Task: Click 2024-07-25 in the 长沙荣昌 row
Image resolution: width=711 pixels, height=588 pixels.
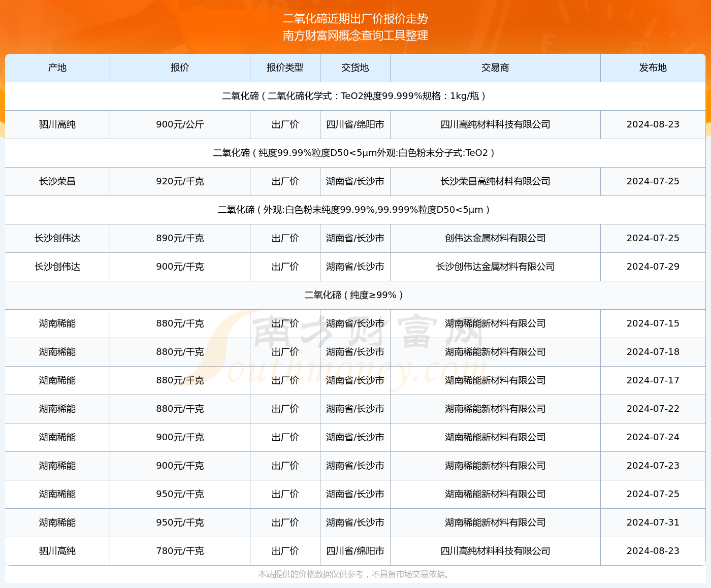Action: coord(653,181)
